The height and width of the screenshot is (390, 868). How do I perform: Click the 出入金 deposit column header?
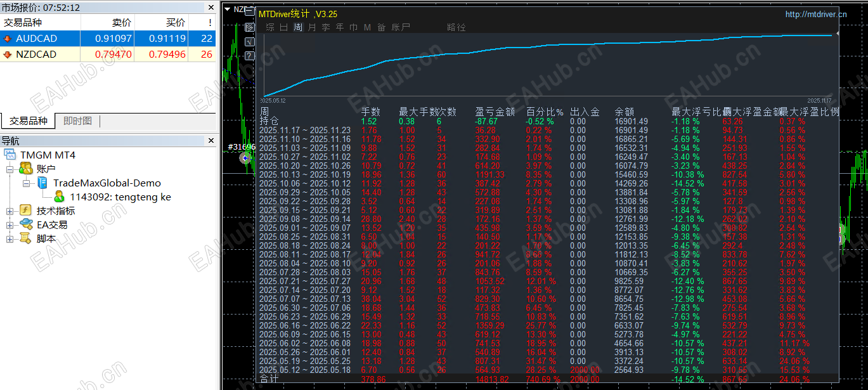[x=585, y=112]
